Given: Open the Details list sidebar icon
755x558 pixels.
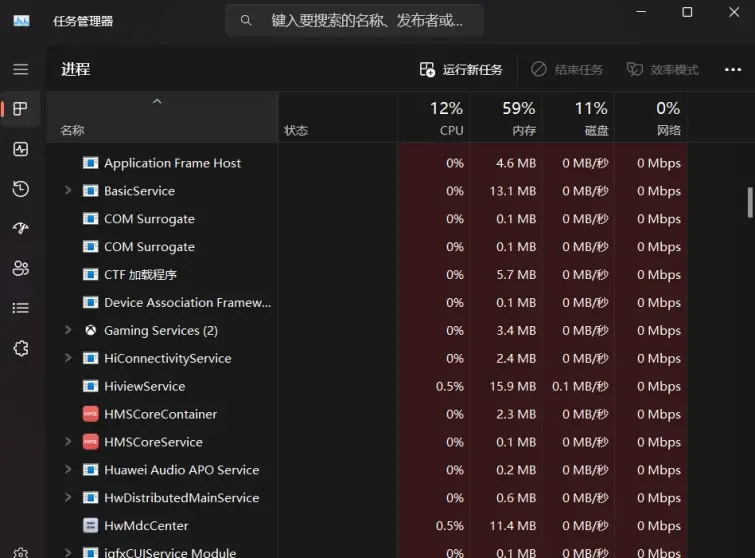Looking at the screenshot, I should [20, 308].
